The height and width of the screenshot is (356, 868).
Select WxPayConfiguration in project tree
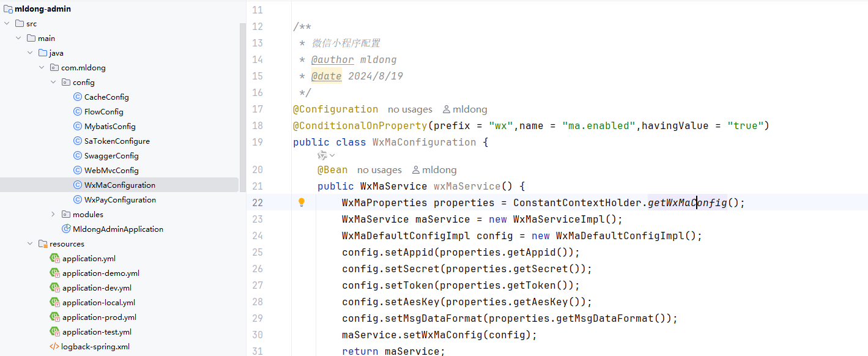click(x=120, y=199)
